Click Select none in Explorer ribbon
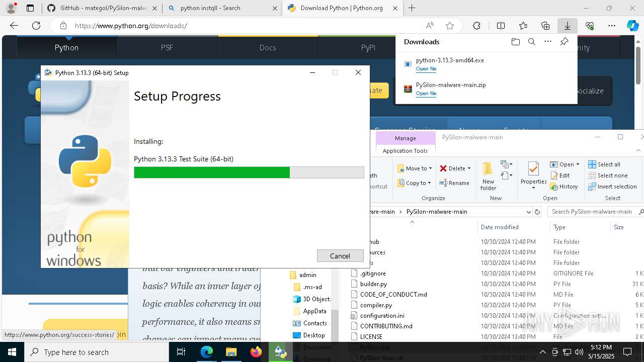The width and height of the screenshot is (644, 362). click(608, 175)
